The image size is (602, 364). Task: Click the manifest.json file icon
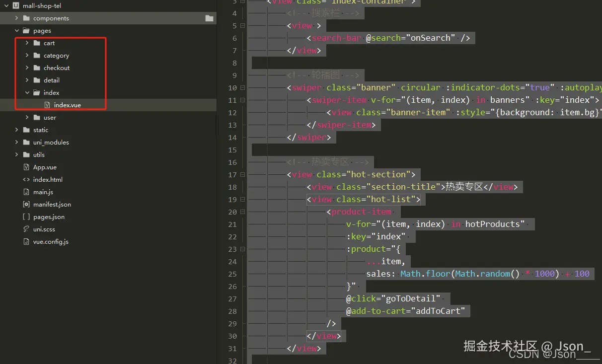[26, 205]
